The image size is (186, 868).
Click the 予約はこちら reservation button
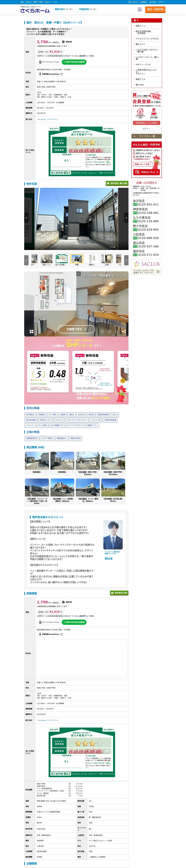point(146,172)
